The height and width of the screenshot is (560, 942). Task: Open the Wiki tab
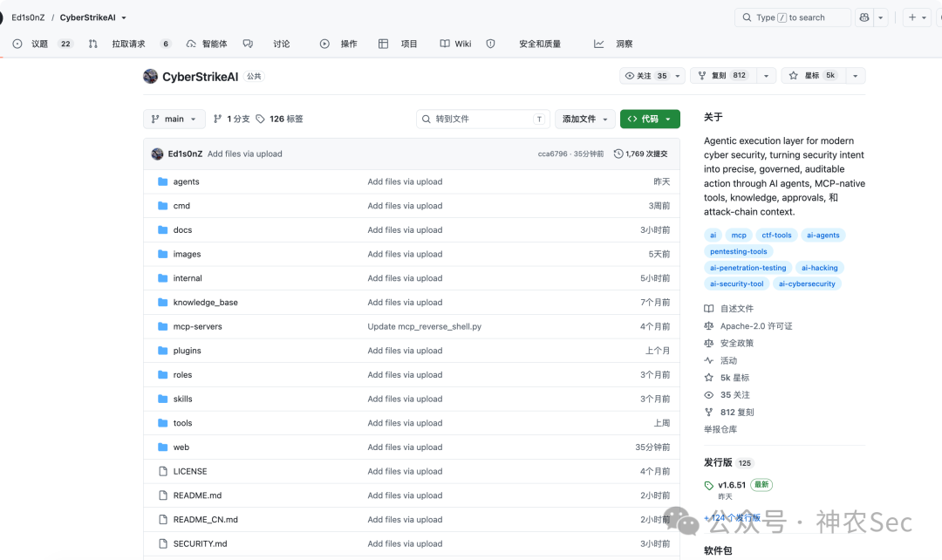tap(456, 44)
